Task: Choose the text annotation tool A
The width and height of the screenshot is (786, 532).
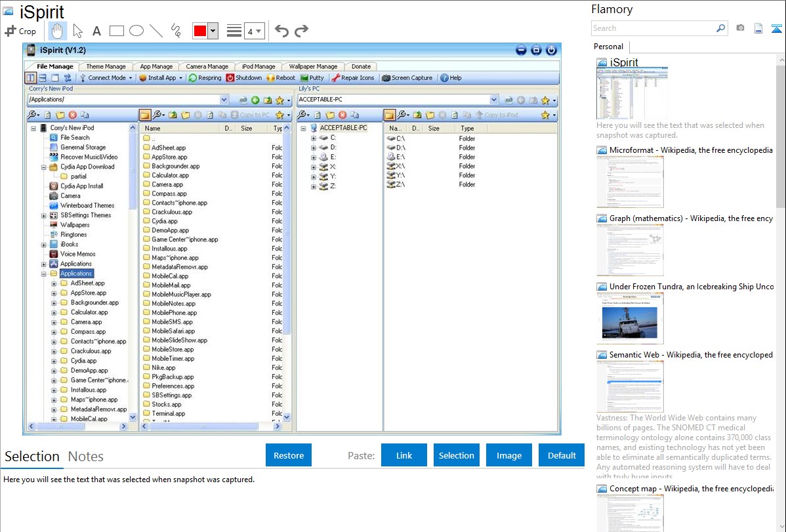Action: (x=96, y=31)
